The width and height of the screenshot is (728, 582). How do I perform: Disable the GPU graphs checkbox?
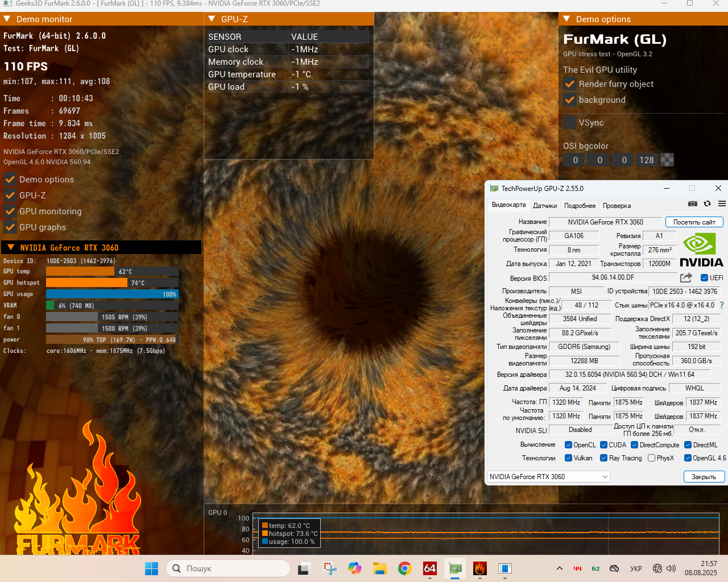click(x=10, y=227)
